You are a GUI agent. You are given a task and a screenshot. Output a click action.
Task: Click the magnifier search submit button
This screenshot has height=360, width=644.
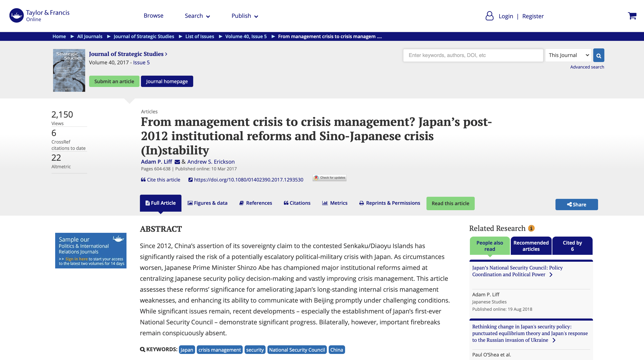point(598,55)
